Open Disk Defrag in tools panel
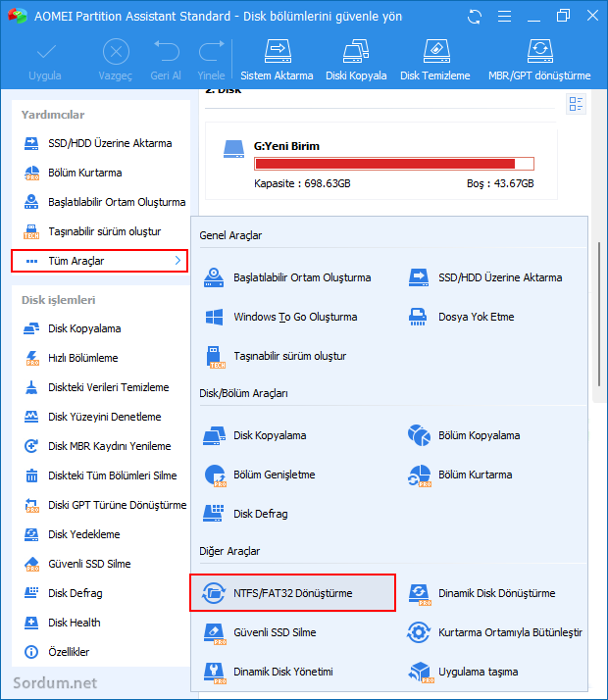The height and width of the screenshot is (700, 608). pos(245,515)
